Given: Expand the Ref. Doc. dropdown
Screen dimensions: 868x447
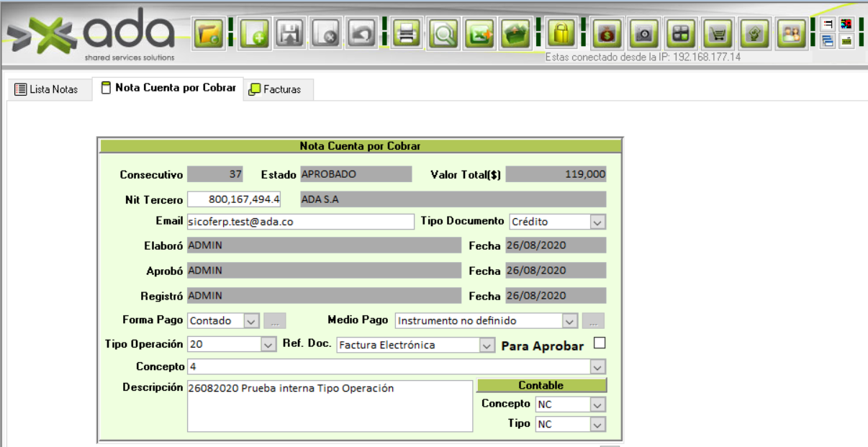Looking at the screenshot, I should pyautogui.click(x=486, y=346).
